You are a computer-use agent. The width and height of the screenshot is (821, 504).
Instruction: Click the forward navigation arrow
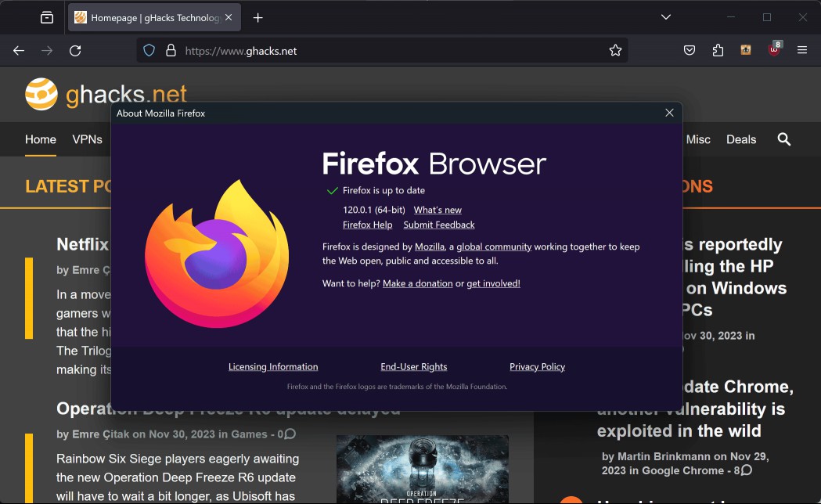[x=47, y=51]
